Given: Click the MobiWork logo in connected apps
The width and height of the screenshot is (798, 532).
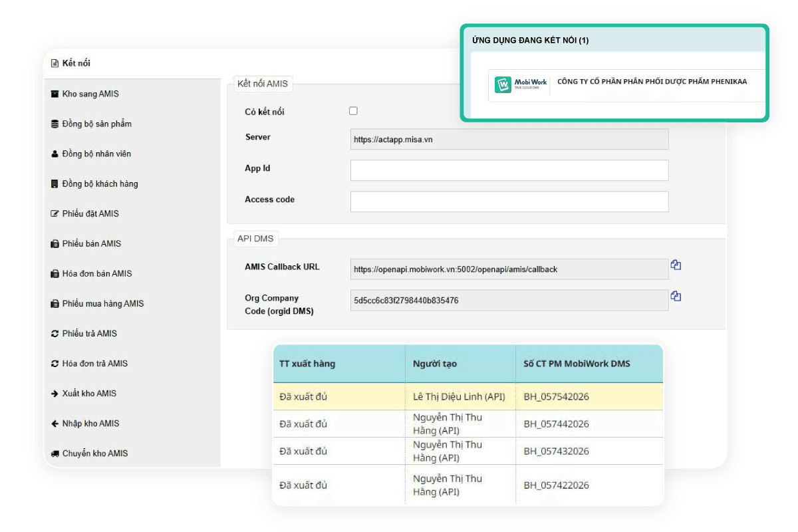Looking at the screenshot, I should coord(521,85).
